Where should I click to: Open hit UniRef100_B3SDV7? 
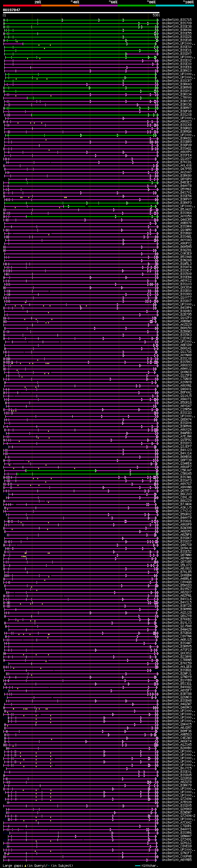tap(177, 54)
